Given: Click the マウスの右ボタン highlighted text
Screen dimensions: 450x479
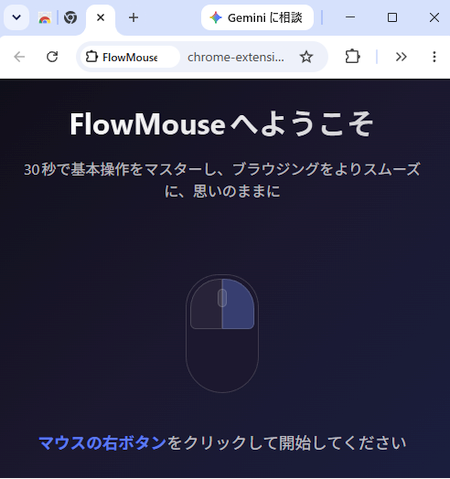Looking at the screenshot, I should (x=102, y=443).
